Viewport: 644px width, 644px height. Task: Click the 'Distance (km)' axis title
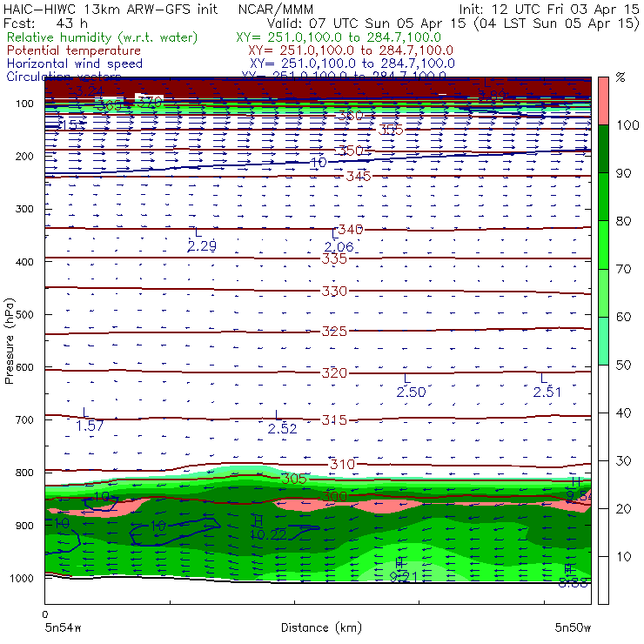321,627
